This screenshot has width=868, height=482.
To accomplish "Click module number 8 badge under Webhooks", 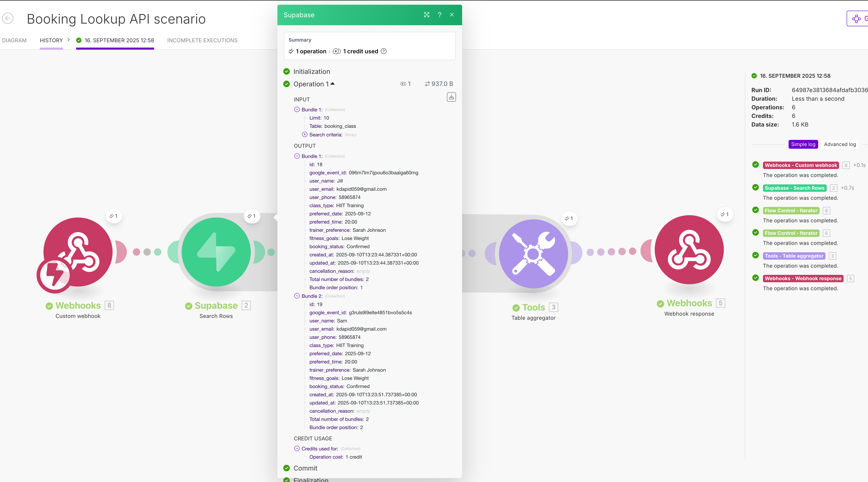I will [109, 305].
